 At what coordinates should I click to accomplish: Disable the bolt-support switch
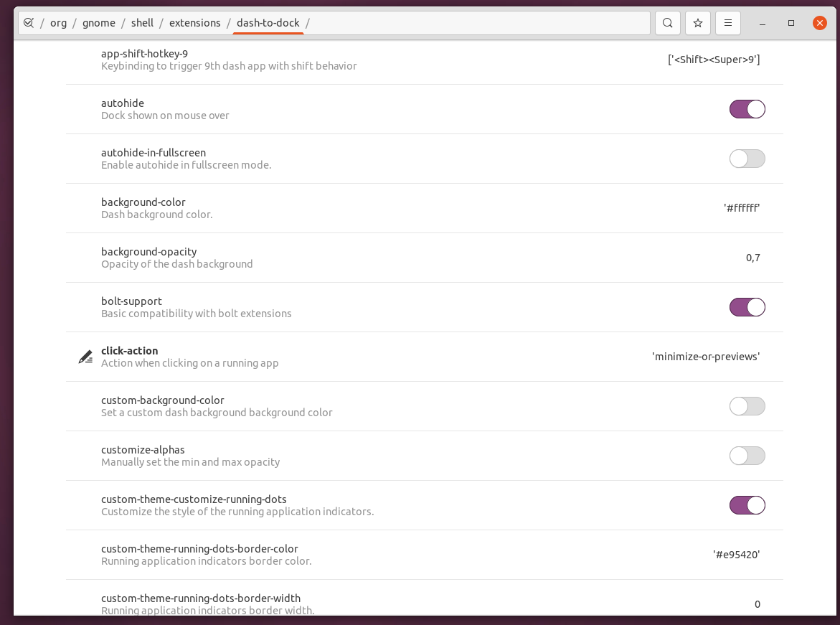click(747, 307)
